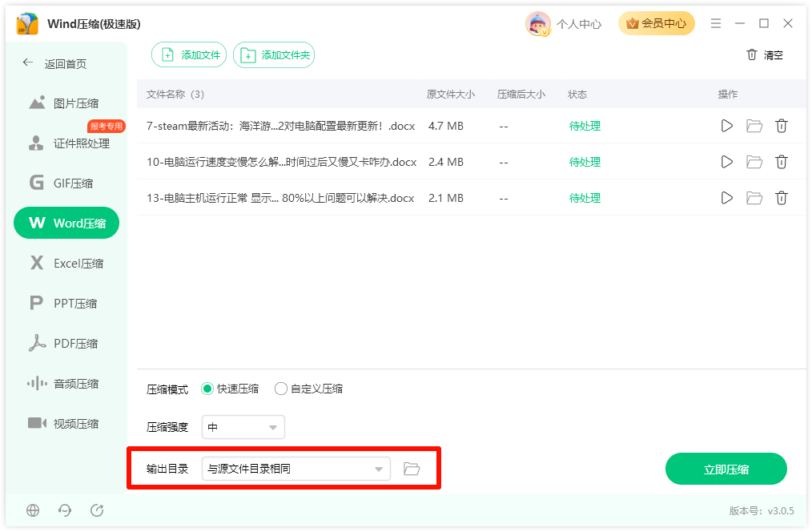
Task: Switch to GIF压缩 in sidebar
Action: pos(66,183)
